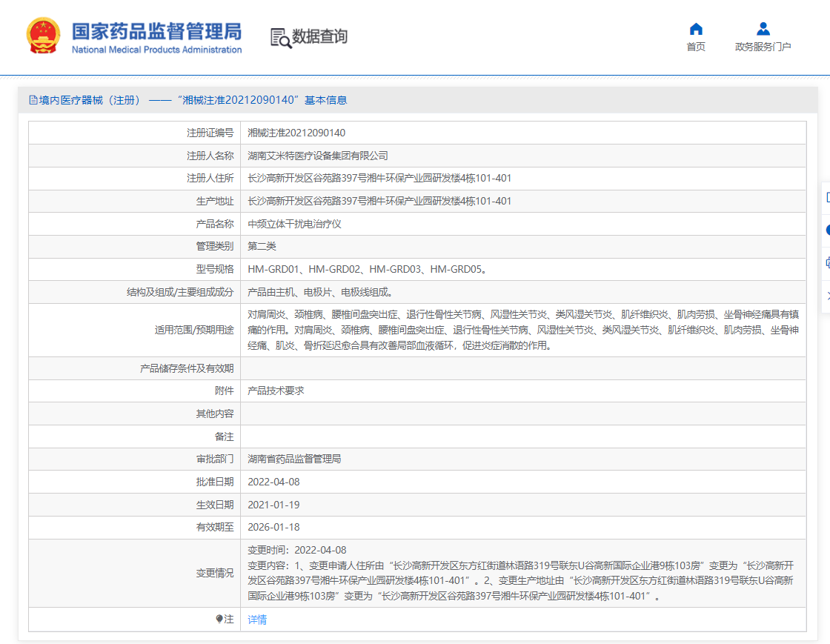Click the 其他内容 label cell
The image size is (830, 644).
click(x=134, y=414)
